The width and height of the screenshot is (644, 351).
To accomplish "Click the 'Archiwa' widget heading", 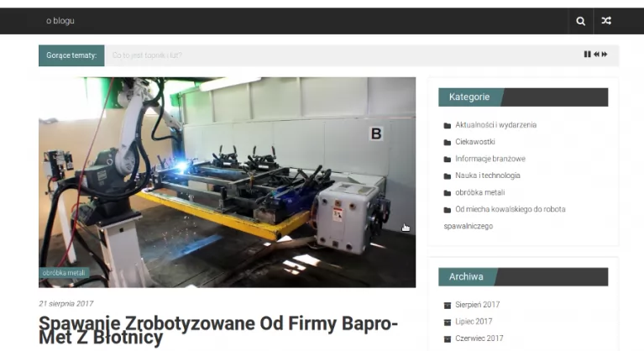I will click(x=466, y=277).
